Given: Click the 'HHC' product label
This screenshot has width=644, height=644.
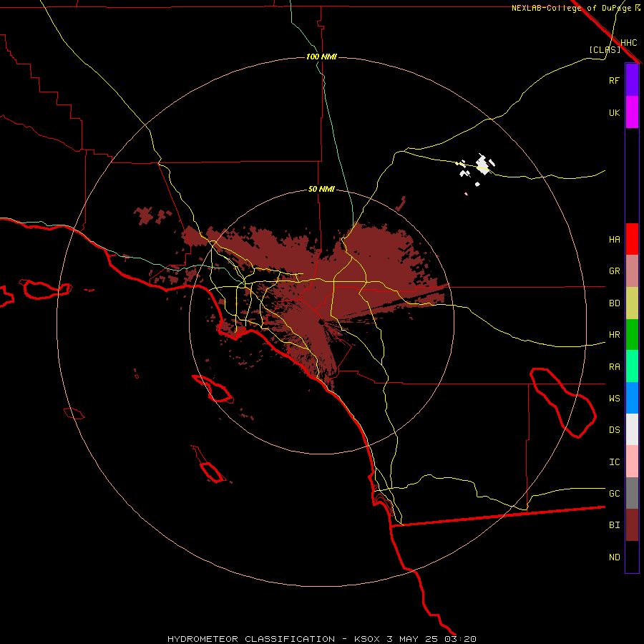Looking at the screenshot, I should pyautogui.click(x=628, y=43).
